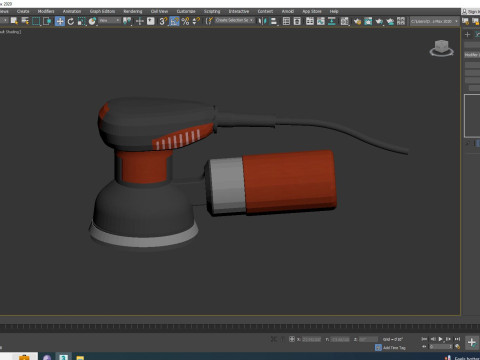This screenshot has height=360, width=480.
Task: Open the Interactive menu
Action: click(239, 11)
